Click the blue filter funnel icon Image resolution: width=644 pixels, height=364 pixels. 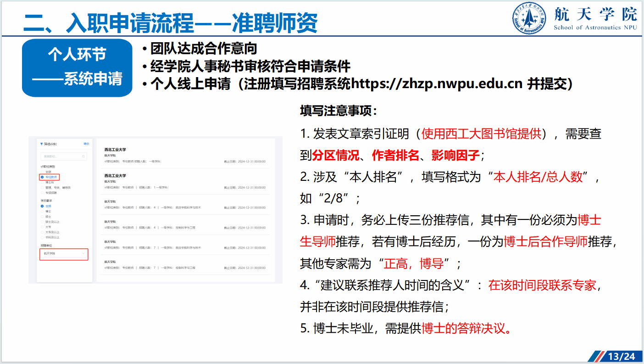[41, 144]
